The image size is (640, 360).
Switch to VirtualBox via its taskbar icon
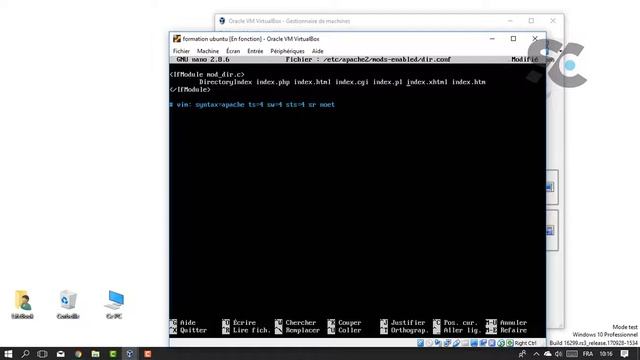pyautogui.click(x=130, y=354)
